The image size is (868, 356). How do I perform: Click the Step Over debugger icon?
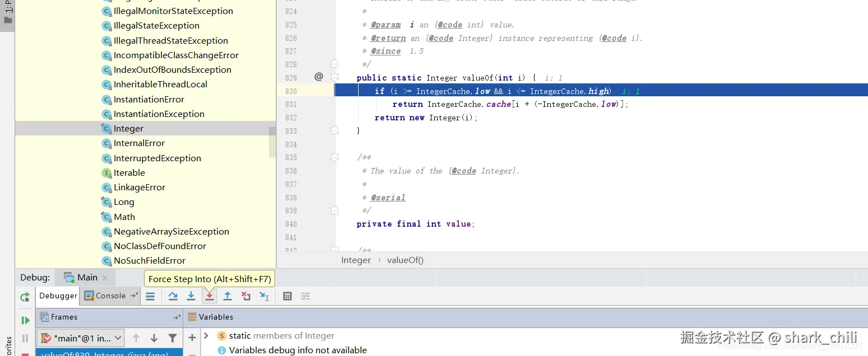(x=173, y=296)
